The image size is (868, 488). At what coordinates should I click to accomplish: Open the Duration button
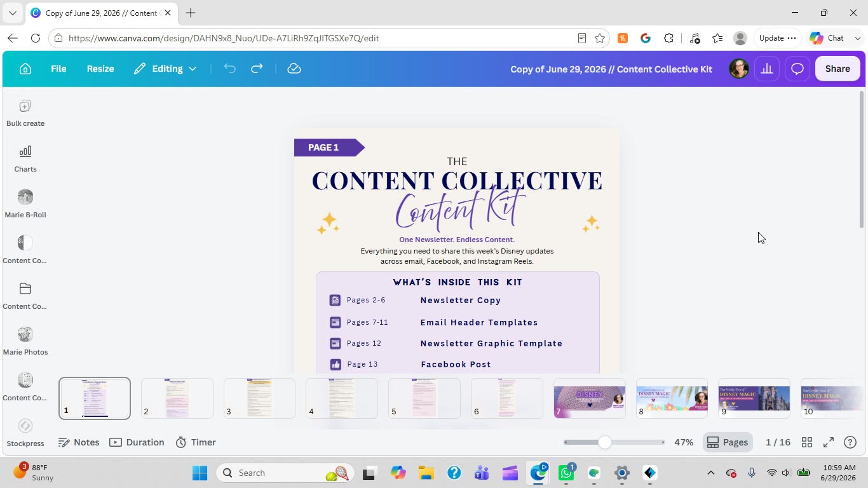[x=137, y=442]
